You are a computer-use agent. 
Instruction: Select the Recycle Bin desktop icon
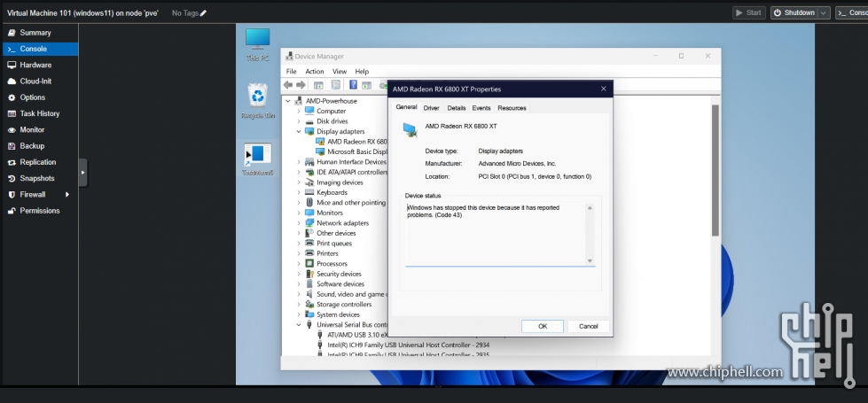pyautogui.click(x=257, y=101)
